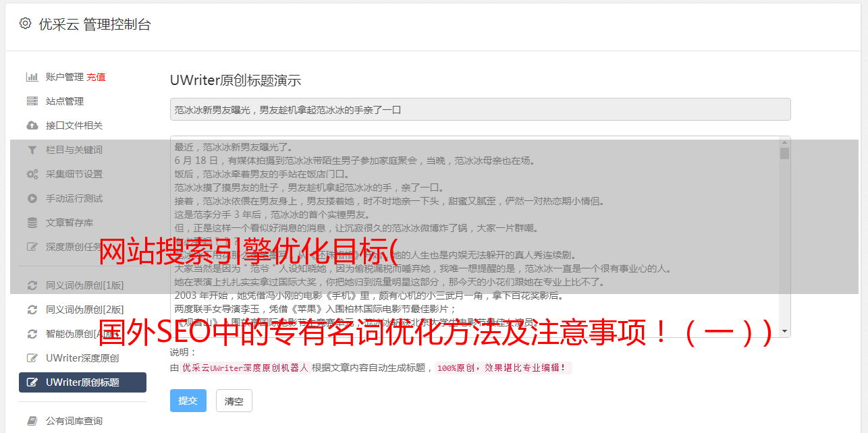Click the cloud upload icon for 接口文件相关

pos(32,125)
